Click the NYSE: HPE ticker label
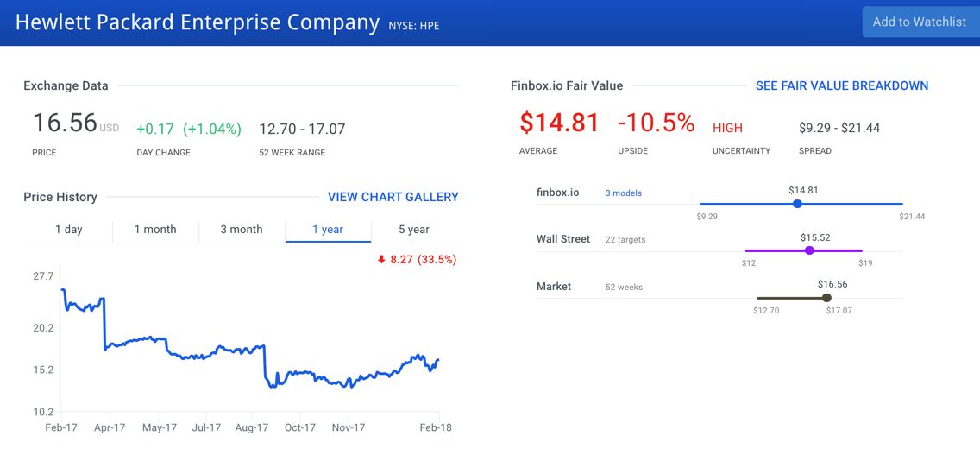 (x=414, y=26)
